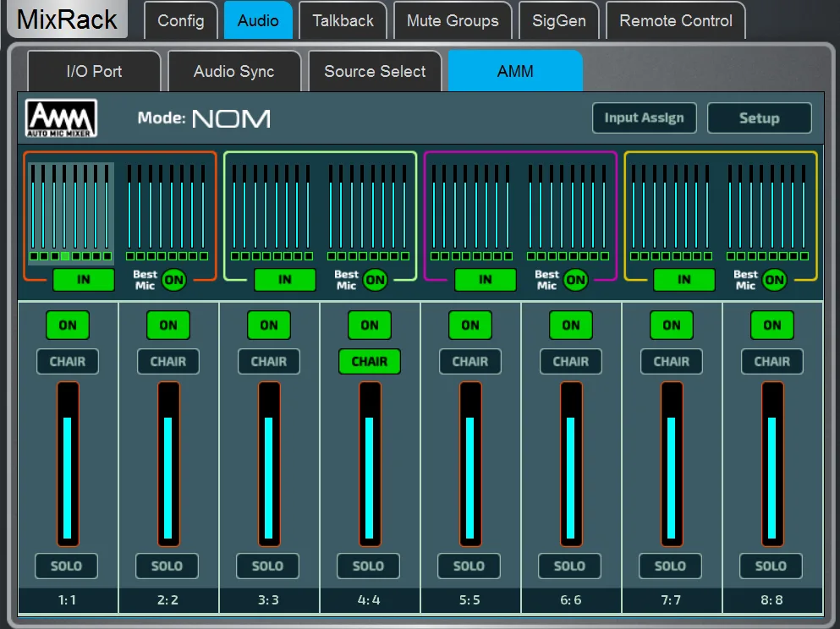Solo channel 3:3
This screenshot has height=629, width=840.
click(268, 566)
